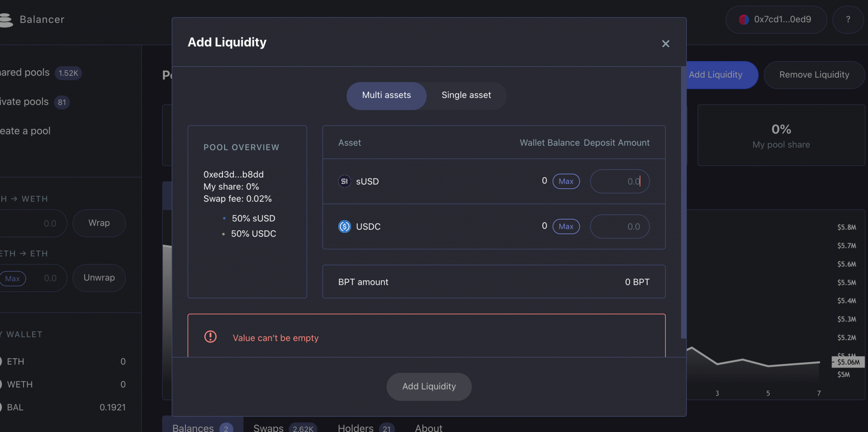Click the sUSD token icon
Screen dimensions: 868x432
click(x=344, y=181)
